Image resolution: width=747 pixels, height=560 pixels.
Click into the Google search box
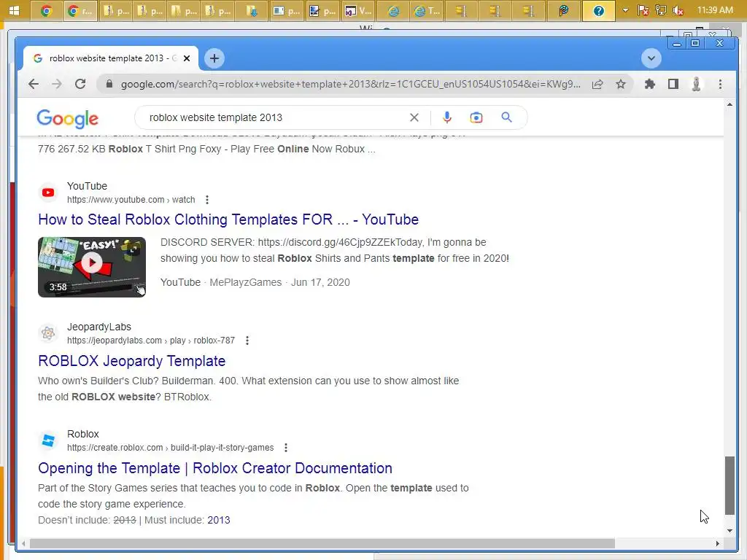click(276, 117)
